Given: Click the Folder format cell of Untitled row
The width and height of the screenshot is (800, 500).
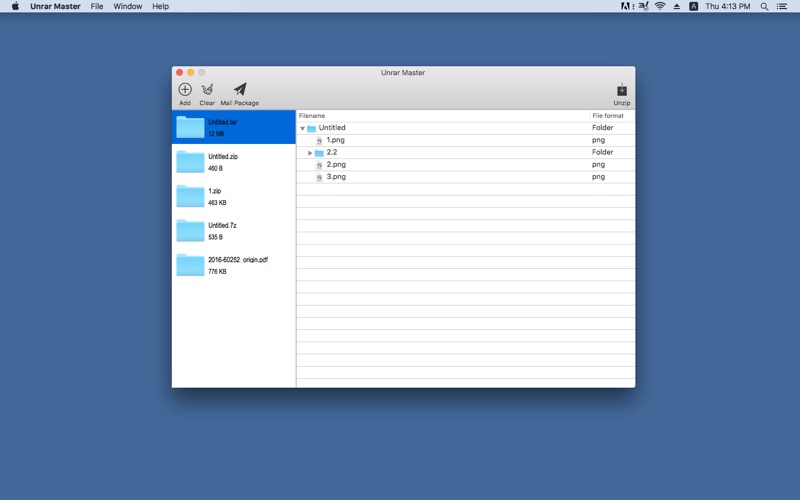Looking at the screenshot, I should [x=603, y=128].
